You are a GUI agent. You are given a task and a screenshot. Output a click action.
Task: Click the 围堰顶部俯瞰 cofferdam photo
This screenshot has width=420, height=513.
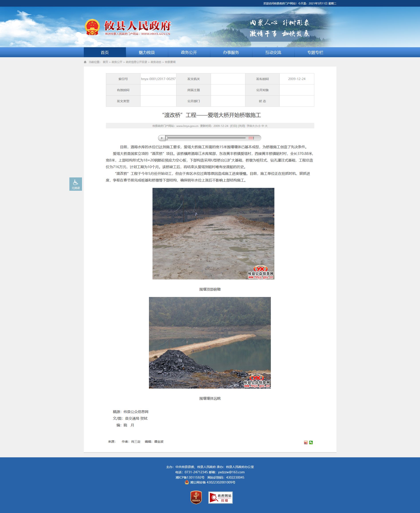tap(213, 233)
